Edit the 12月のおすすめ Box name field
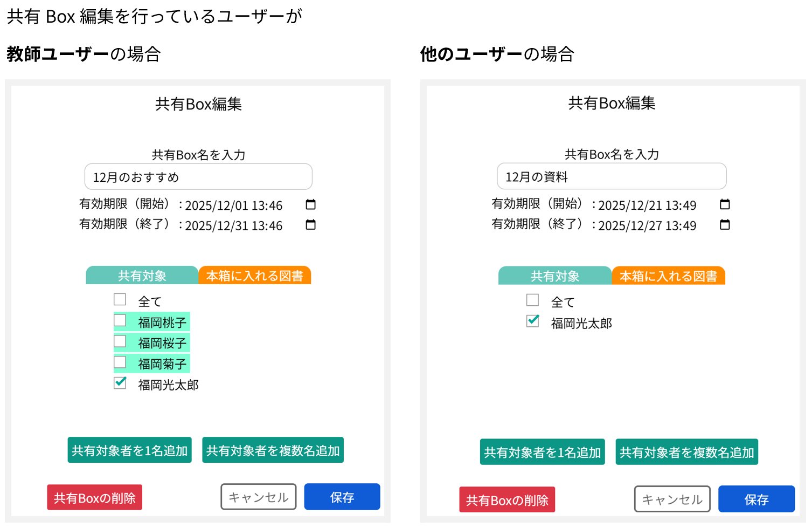The height and width of the screenshot is (528, 812). coord(198,177)
